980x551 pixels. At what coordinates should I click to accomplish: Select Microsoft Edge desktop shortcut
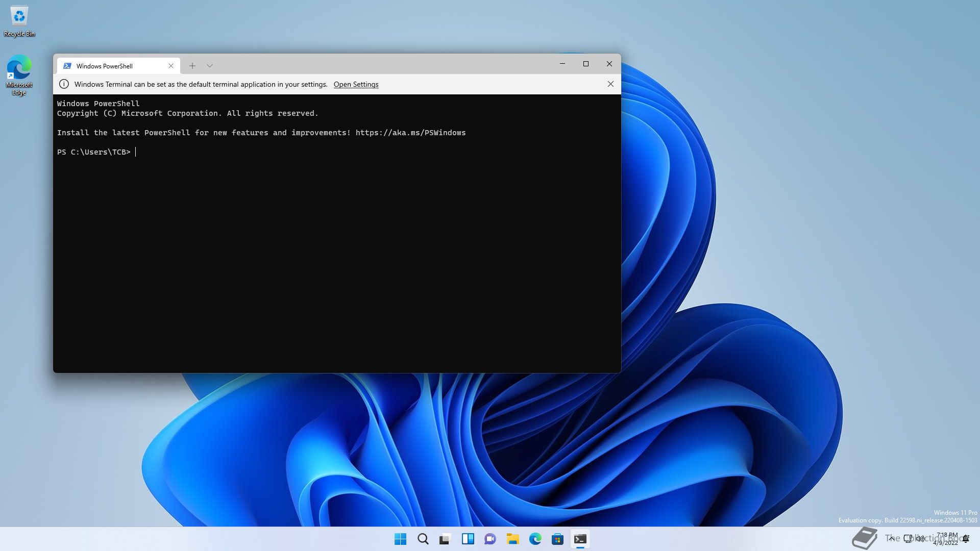[19, 75]
